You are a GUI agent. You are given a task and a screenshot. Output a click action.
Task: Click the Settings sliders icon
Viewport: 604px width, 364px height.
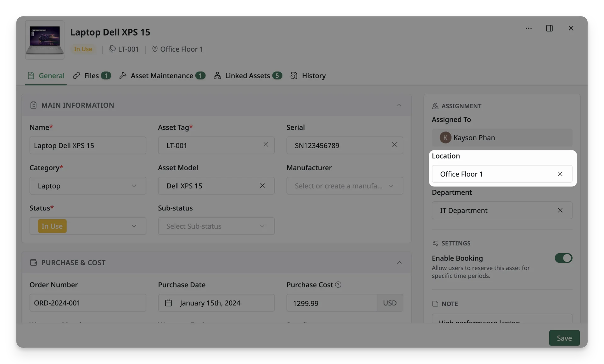(435, 243)
